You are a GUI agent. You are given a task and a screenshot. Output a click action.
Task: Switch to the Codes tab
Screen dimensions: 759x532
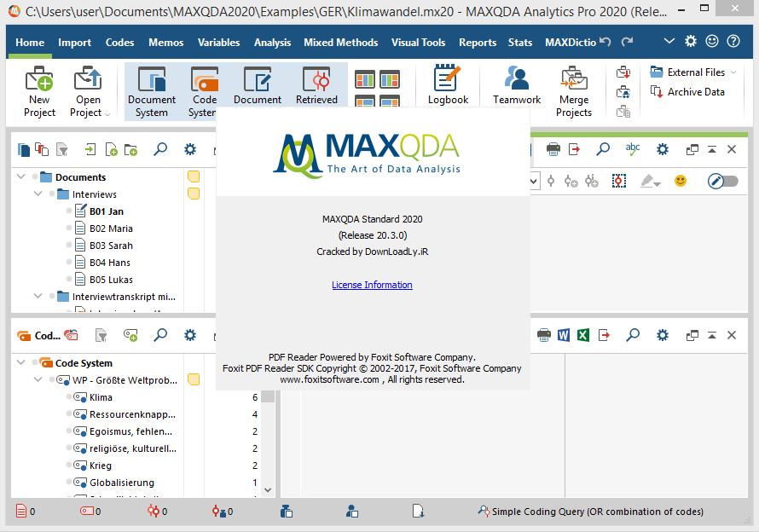point(119,43)
